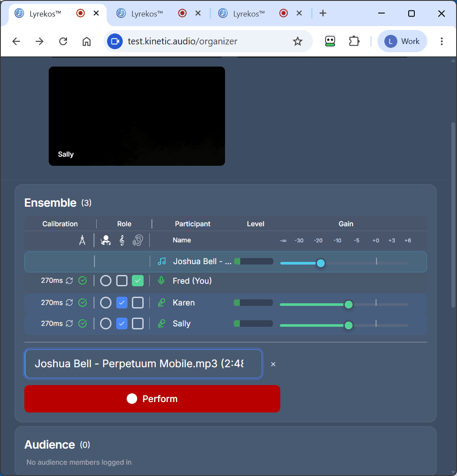The height and width of the screenshot is (476, 457).
Task: Click Sally's video thumbnail
Action: coord(137,116)
